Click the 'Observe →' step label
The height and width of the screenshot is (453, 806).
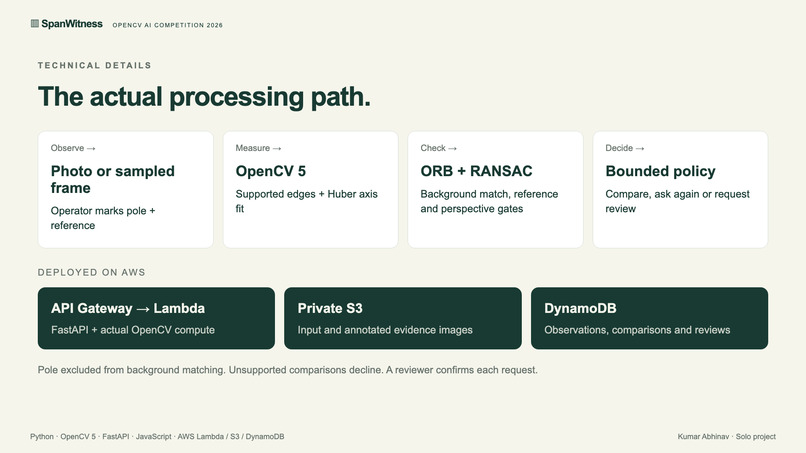[73, 148]
